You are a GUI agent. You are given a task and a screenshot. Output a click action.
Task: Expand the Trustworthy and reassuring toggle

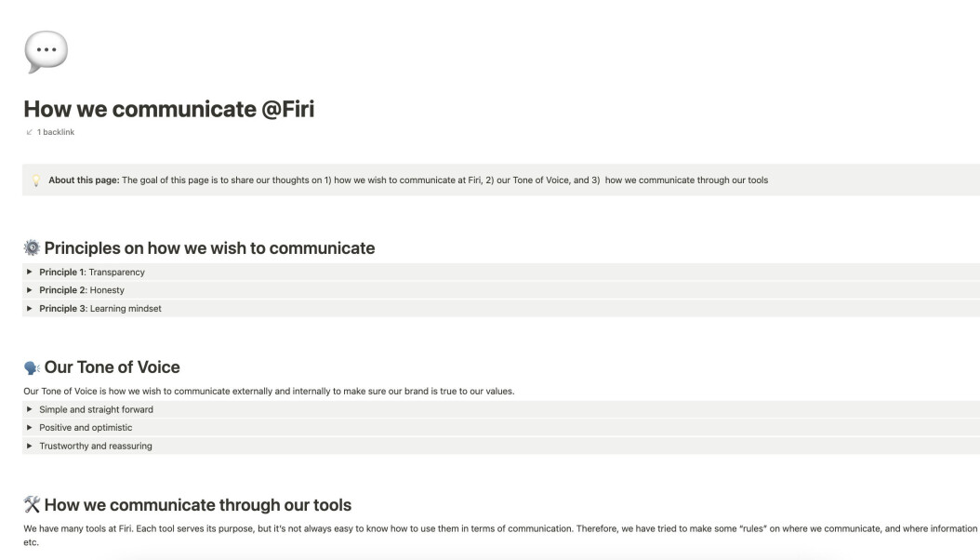tap(30, 446)
